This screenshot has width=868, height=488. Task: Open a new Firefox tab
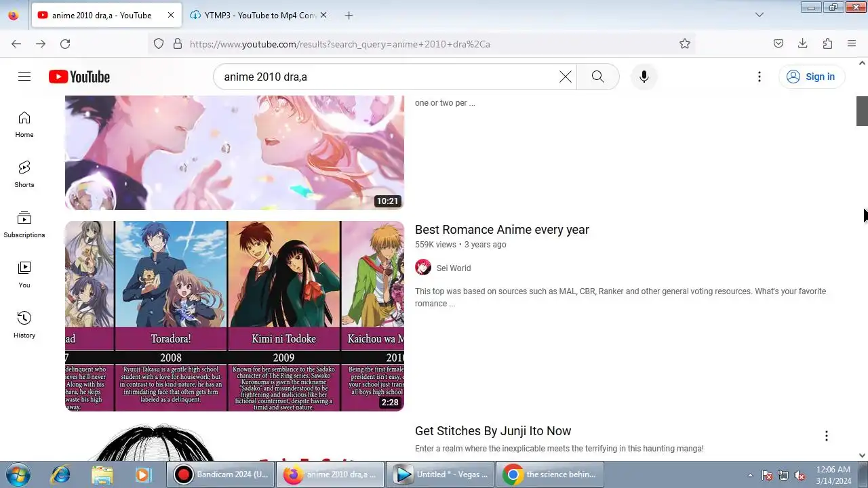[x=349, y=15]
